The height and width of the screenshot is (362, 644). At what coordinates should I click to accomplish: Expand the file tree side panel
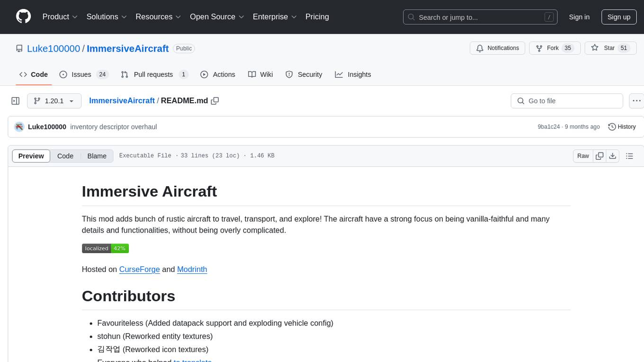pyautogui.click(x=16, y=101)
